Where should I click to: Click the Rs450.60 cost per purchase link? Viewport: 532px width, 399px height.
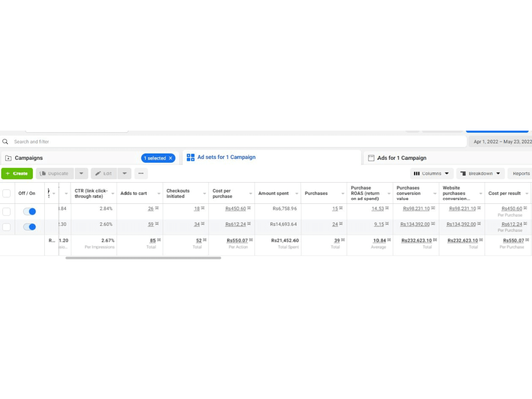(x=235, y=209)
